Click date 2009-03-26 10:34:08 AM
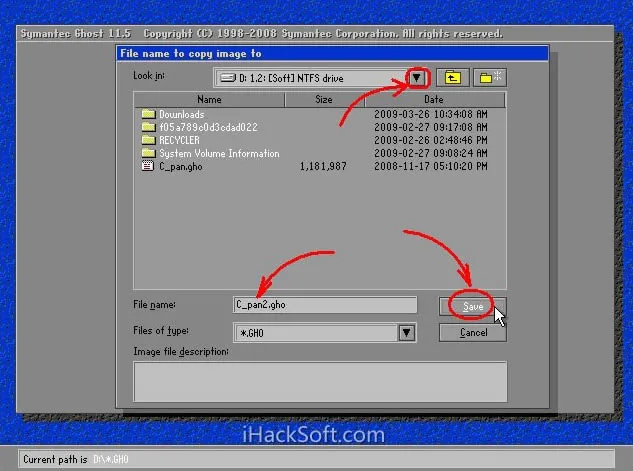 (x=431, y=114)
